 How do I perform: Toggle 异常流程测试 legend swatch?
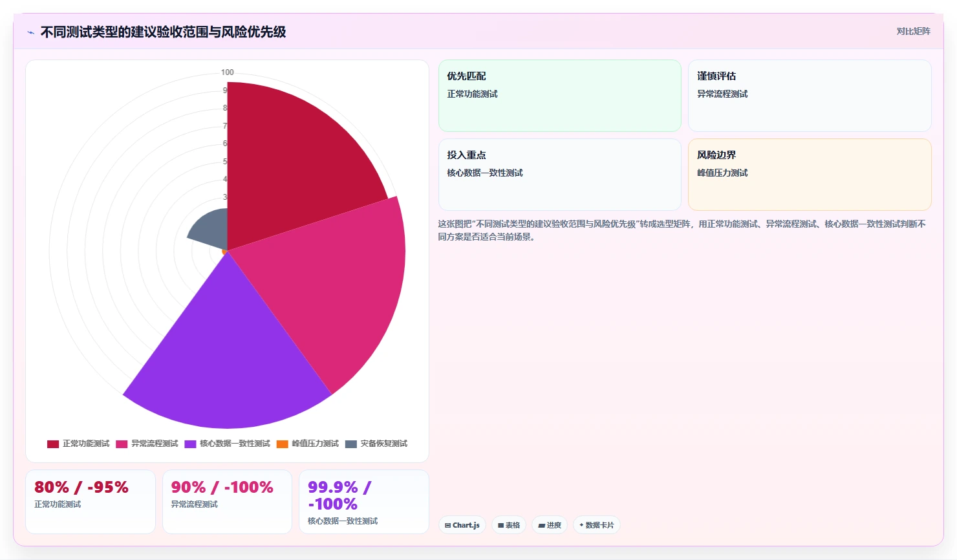(x=122, y=444)
